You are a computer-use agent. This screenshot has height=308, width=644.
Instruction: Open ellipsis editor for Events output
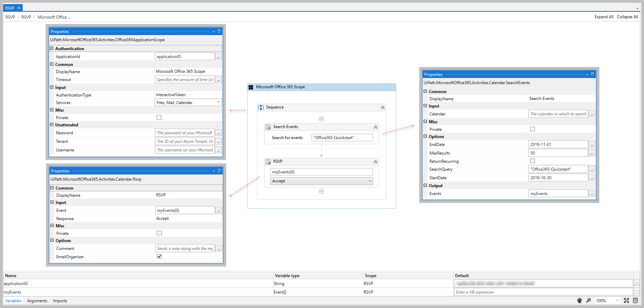point(592,194)
